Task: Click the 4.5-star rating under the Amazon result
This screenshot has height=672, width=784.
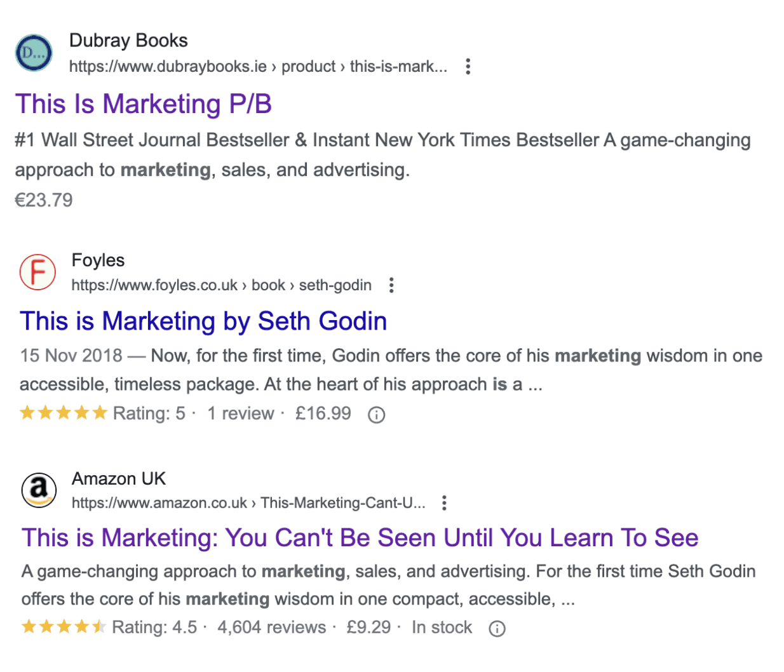Action: tap(64, 628)
